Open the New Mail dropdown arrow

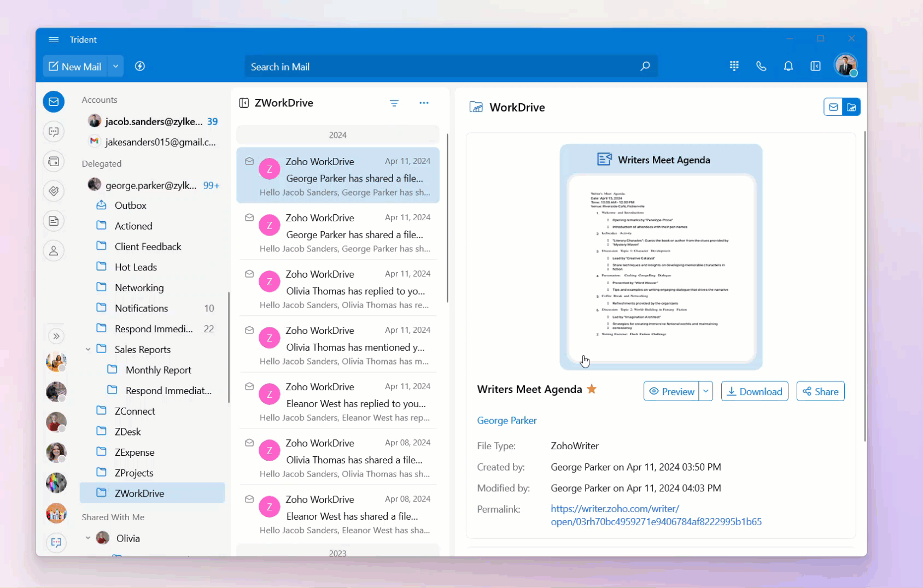click(115, 66)
